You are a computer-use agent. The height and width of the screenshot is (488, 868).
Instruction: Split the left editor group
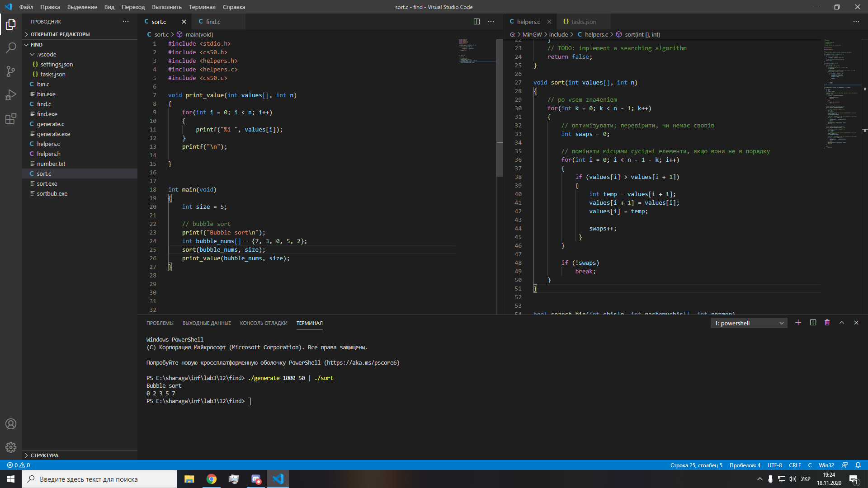476,22
